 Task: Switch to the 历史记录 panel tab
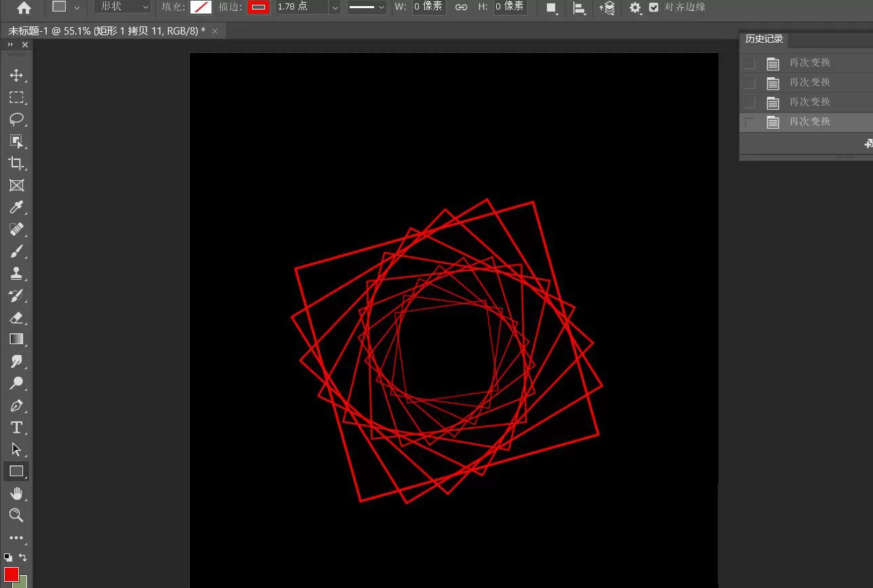tap(764, 39)
